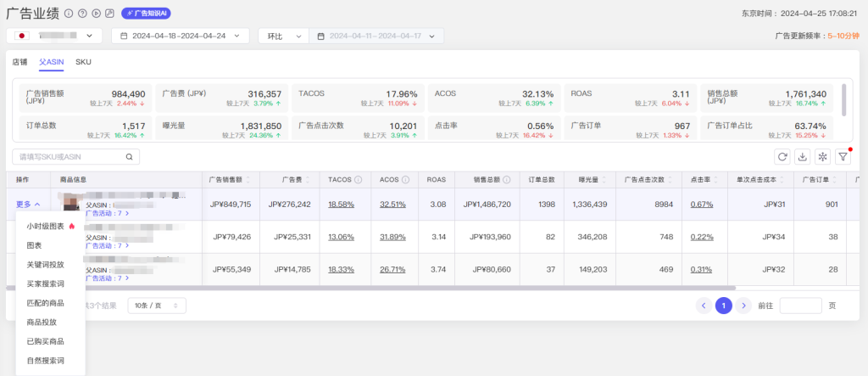Select the ACOS 32.13% metric card
868x376 pixels.
click(x=494, y=98)
